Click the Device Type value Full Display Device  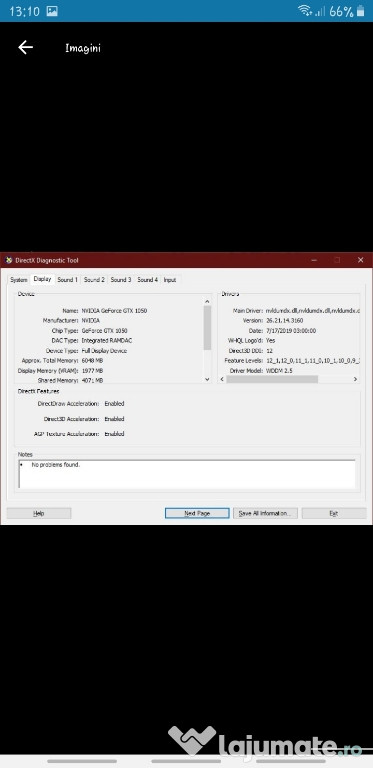(104, 351)
